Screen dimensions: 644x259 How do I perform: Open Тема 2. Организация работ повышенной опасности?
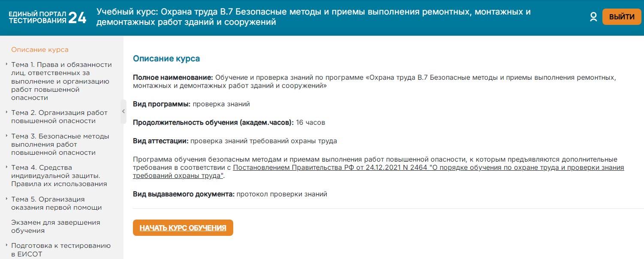pyautogui.click(x=59, y=117)
